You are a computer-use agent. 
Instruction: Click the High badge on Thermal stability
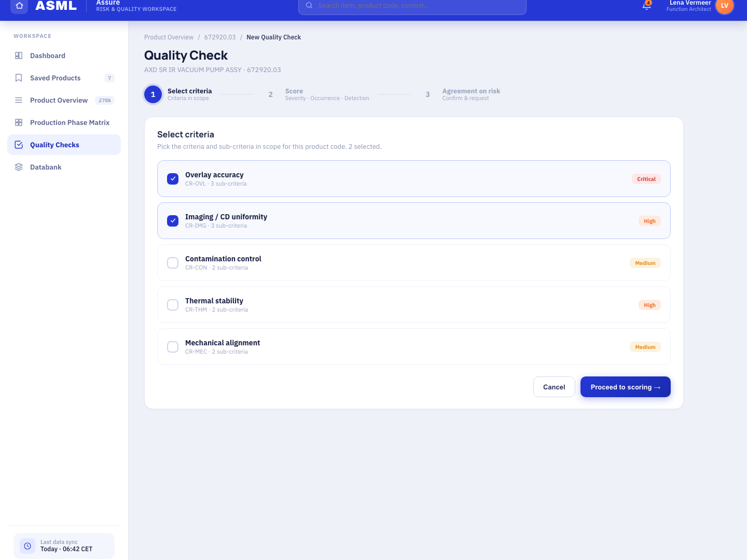[649, 305]
